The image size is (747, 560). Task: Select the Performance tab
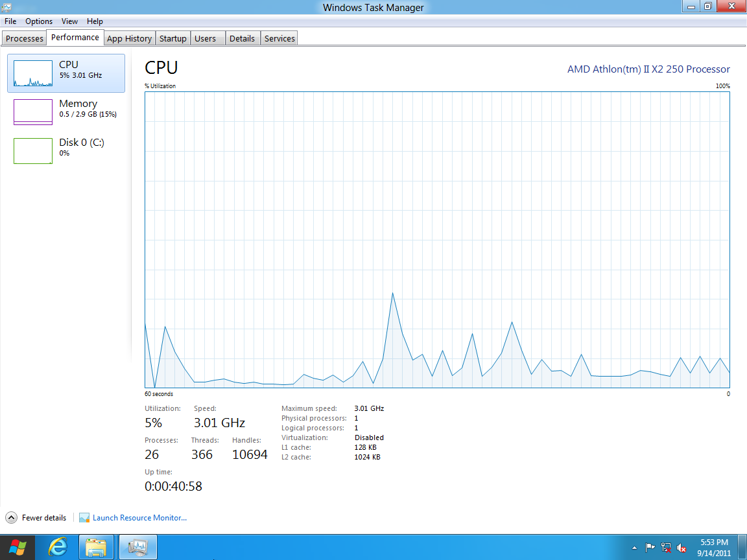[75, 38]
